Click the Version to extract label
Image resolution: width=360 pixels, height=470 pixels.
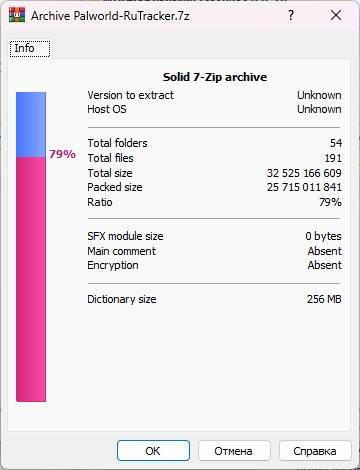click(x=130, y=95)
